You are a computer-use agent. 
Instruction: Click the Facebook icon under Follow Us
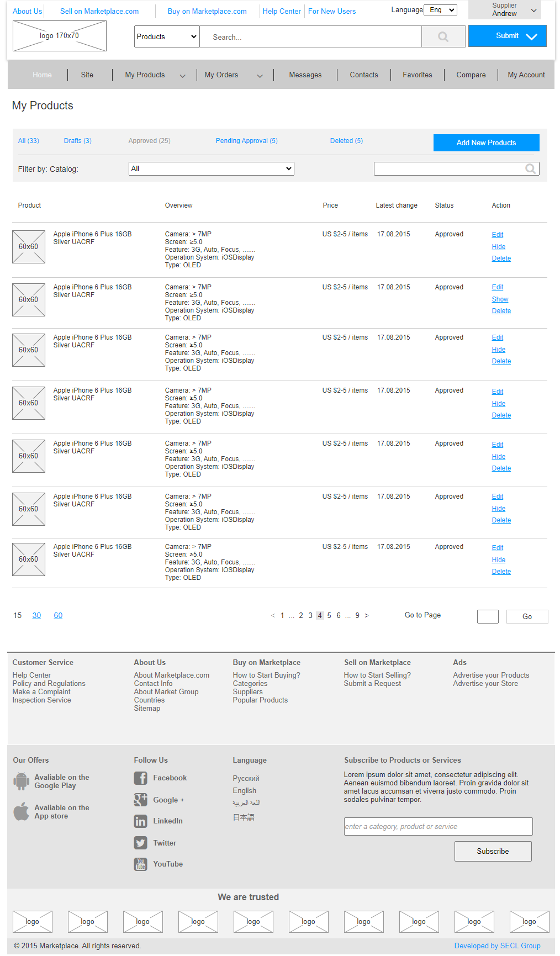140,778
